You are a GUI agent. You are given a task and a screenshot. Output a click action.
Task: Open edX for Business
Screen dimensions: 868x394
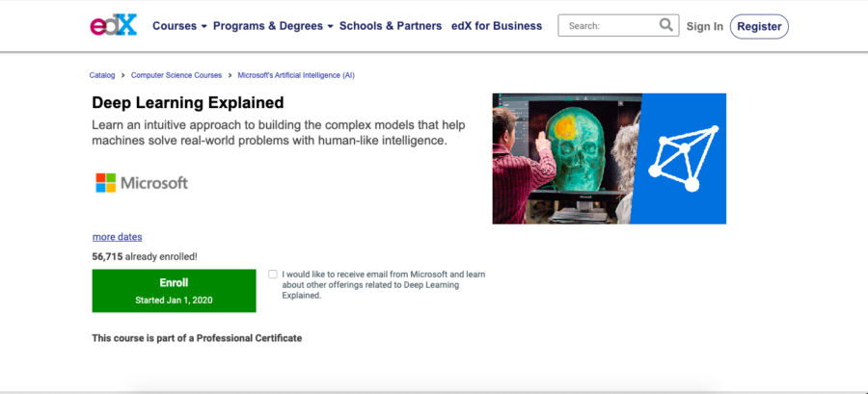tap(497, 26)
